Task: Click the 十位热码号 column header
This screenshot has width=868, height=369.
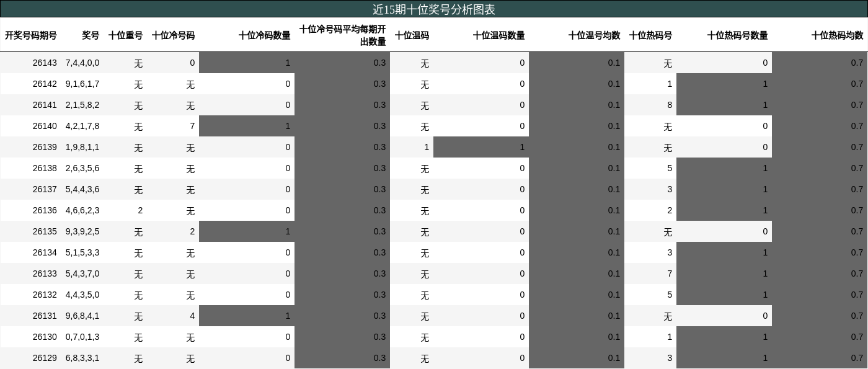Action: [x=650, y=35]
